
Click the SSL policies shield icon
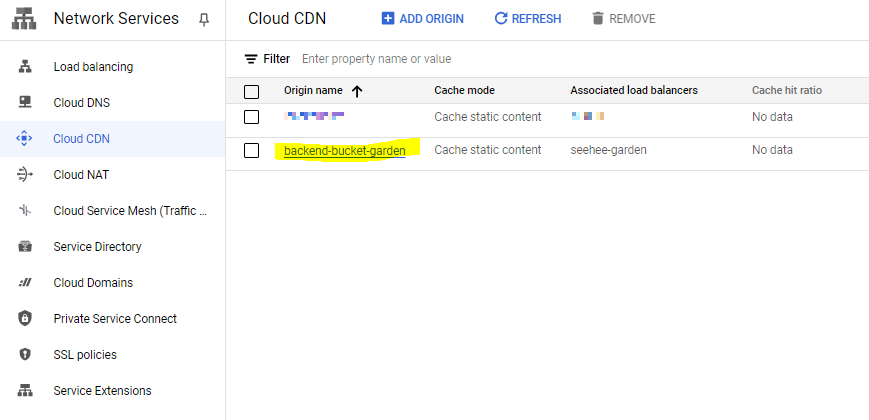[25, 355]
